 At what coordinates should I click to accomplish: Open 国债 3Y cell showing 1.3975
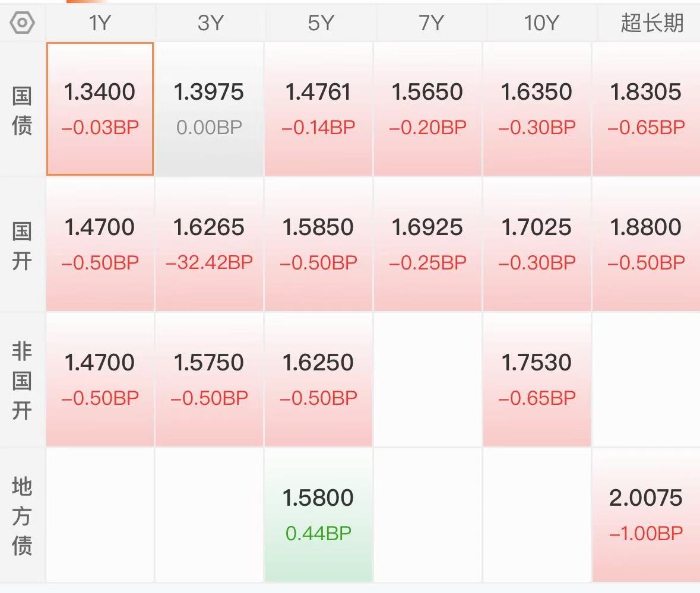[210, 109]
